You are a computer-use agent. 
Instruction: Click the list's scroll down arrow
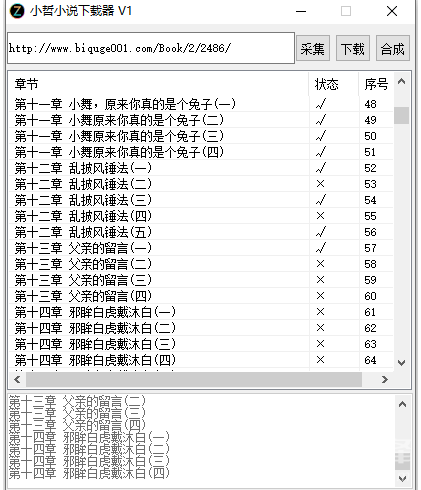coord(402,363)
